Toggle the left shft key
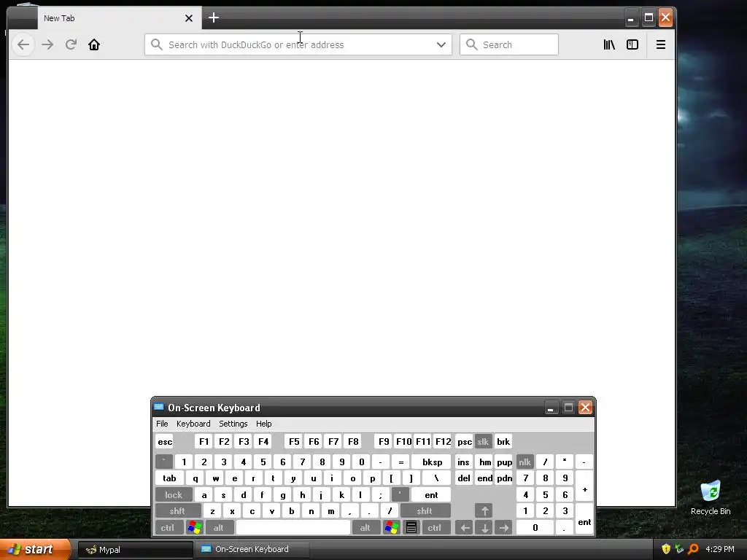Viewport: 747px width, 560px height. 177,511
